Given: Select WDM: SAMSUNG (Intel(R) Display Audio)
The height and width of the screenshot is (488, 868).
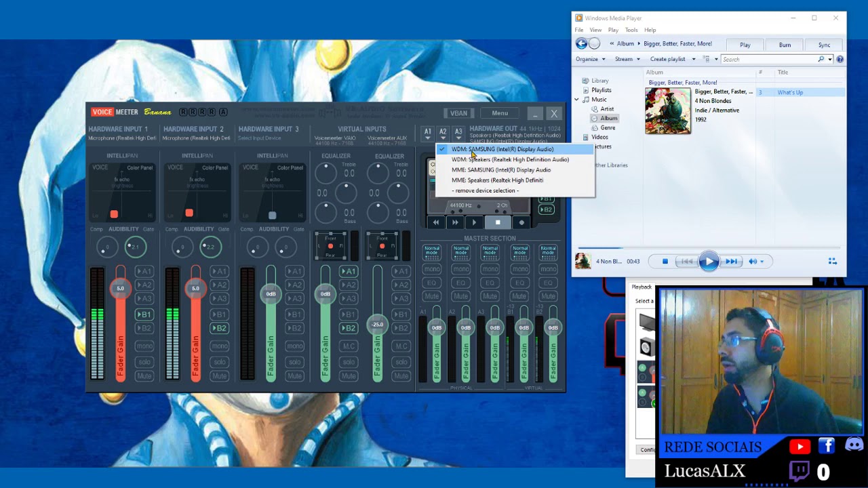Looking at the screenshot, I should coord(515,149).
